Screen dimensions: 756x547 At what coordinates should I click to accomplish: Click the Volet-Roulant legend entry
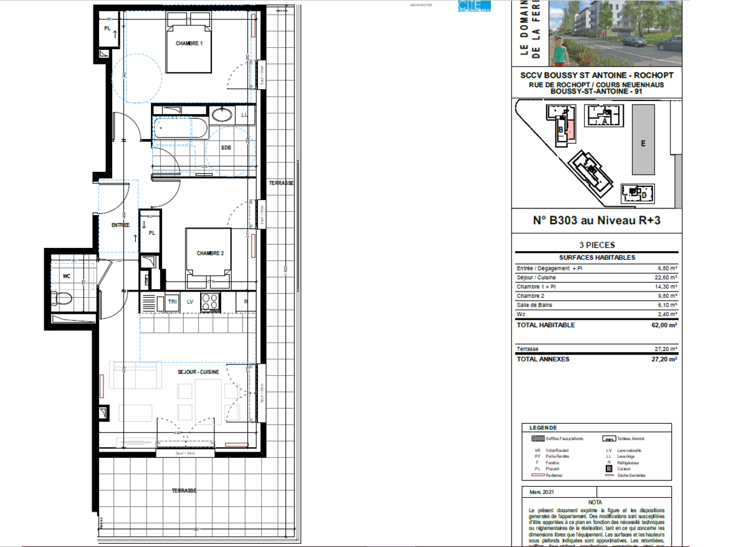coord(557,450)
